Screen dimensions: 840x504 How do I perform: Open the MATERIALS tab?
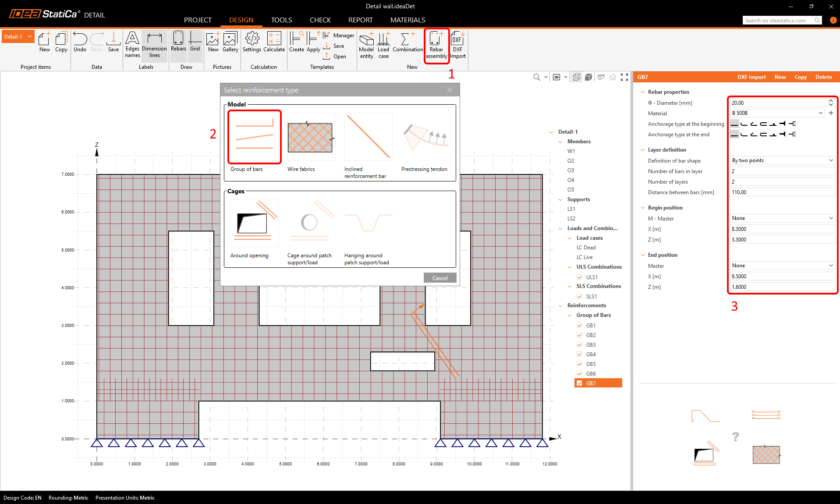coord(408,20)
